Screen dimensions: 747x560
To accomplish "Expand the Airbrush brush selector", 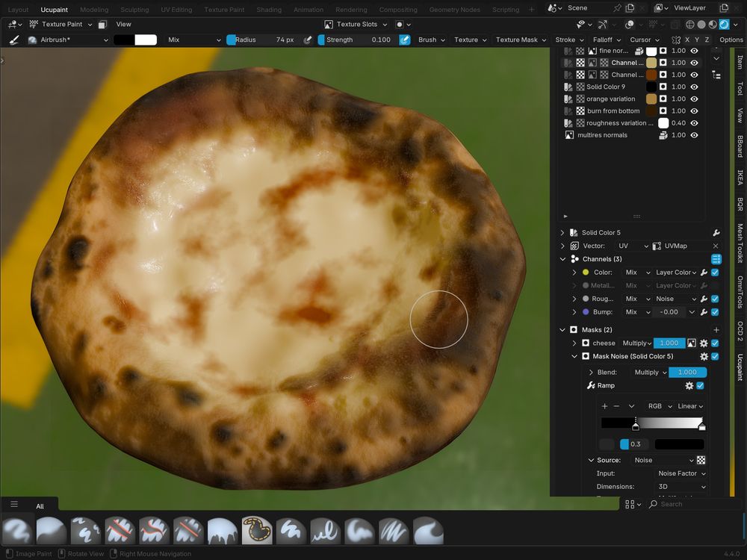I will (x=68, y=40).
